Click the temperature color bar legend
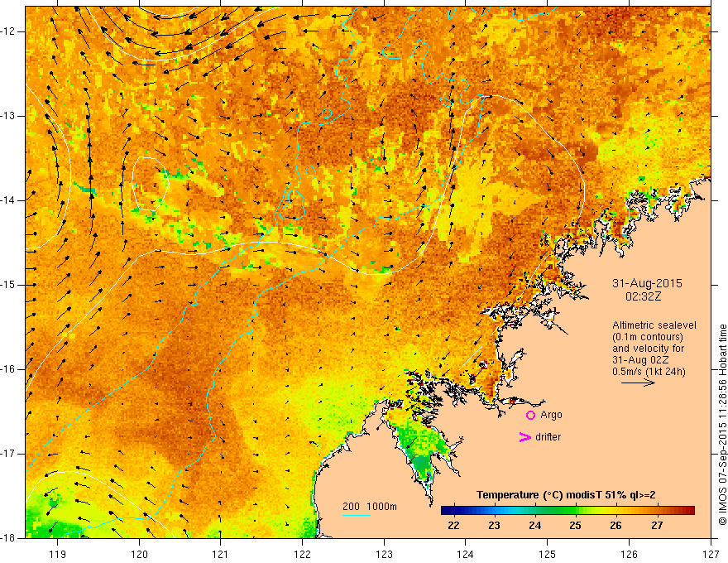The image size is (728, 563). 568,510
